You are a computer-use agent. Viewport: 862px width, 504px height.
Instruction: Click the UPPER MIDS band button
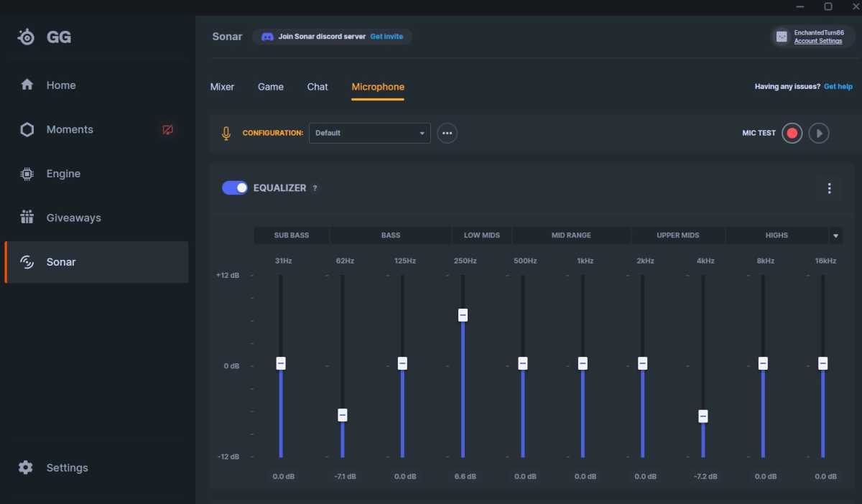pyautogui.click(x=678, y=235)
